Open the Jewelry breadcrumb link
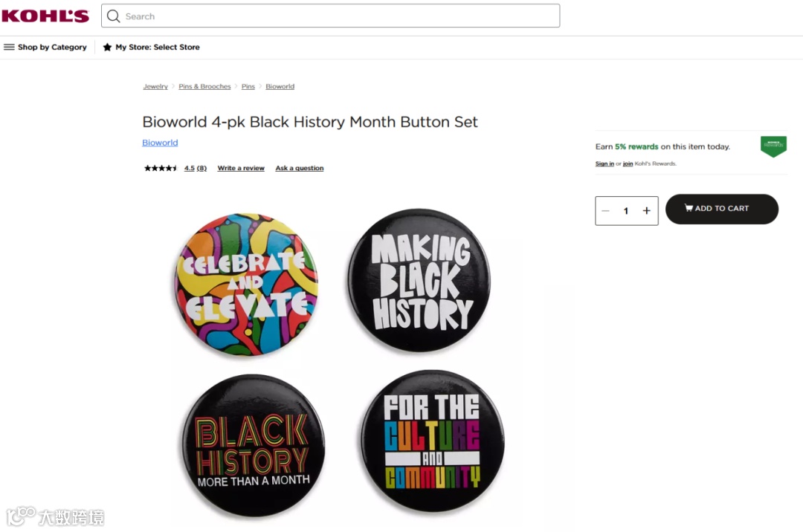Viewport: 803px width, 532px height. tap(155, 87)
